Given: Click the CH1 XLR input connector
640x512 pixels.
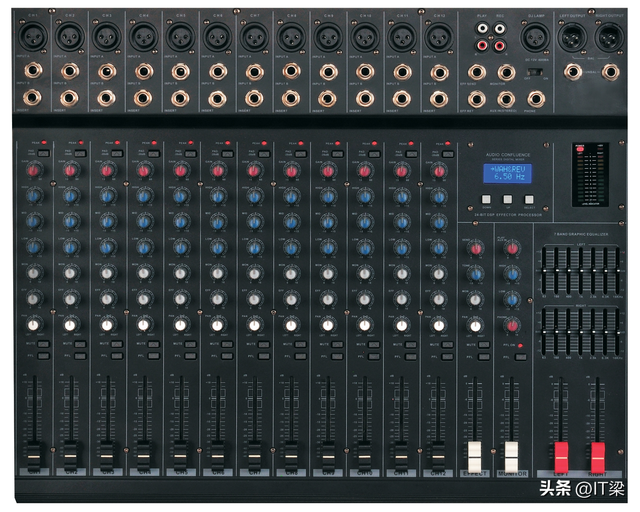Looking at the screenshot, I should 33,36.
